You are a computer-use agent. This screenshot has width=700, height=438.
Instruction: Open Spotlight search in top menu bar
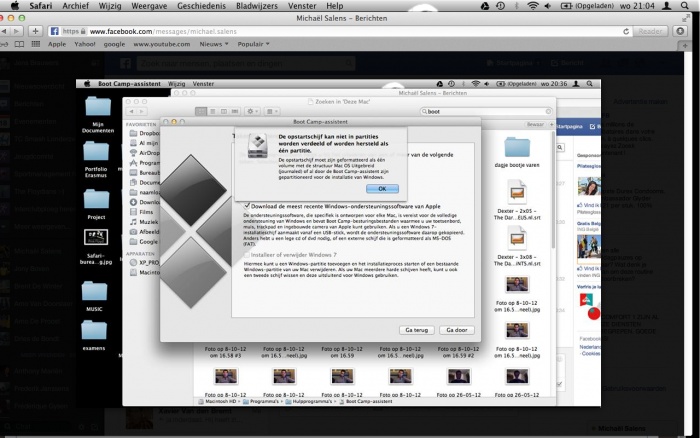coord(684,6)
